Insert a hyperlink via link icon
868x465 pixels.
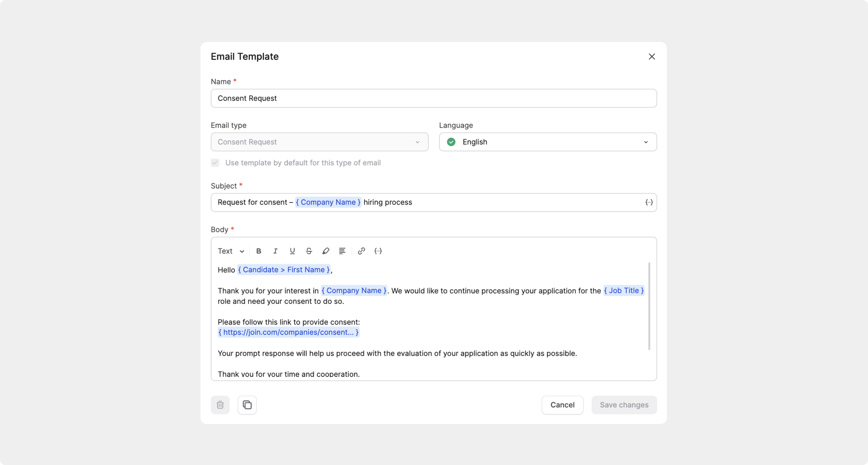[x=361, y=251]
